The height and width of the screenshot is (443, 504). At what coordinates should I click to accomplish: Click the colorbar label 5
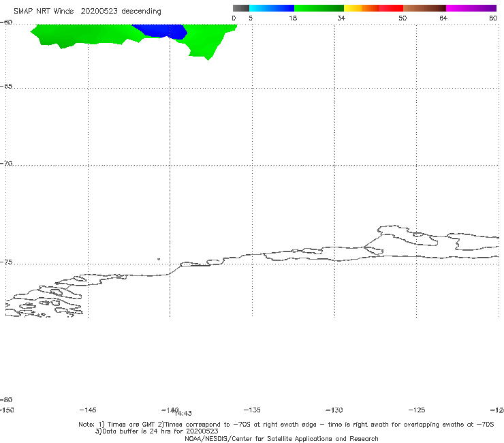tap(251, 18)
